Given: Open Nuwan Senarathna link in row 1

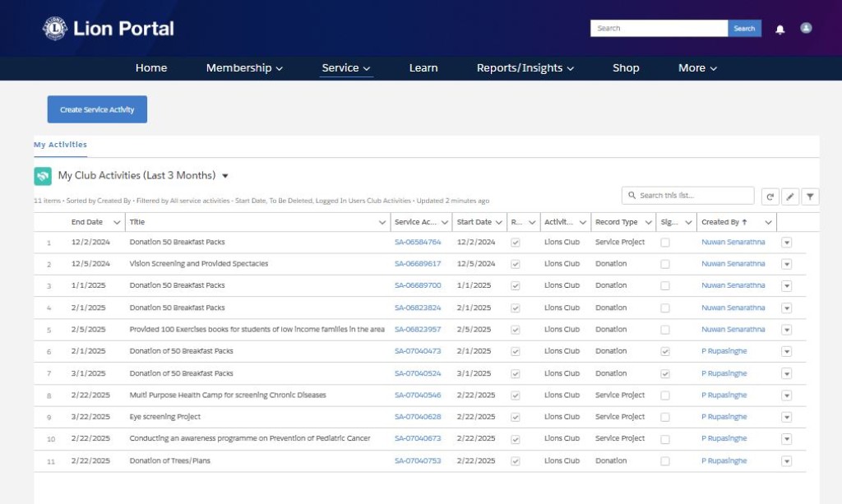Looking at the screenshot, I should click(733, 242).
